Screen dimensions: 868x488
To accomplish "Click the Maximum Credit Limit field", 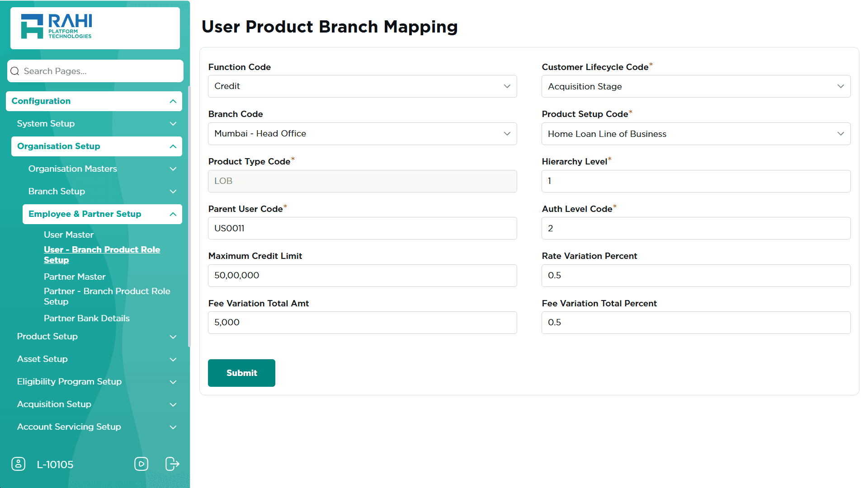I will (x=362, y=276).
